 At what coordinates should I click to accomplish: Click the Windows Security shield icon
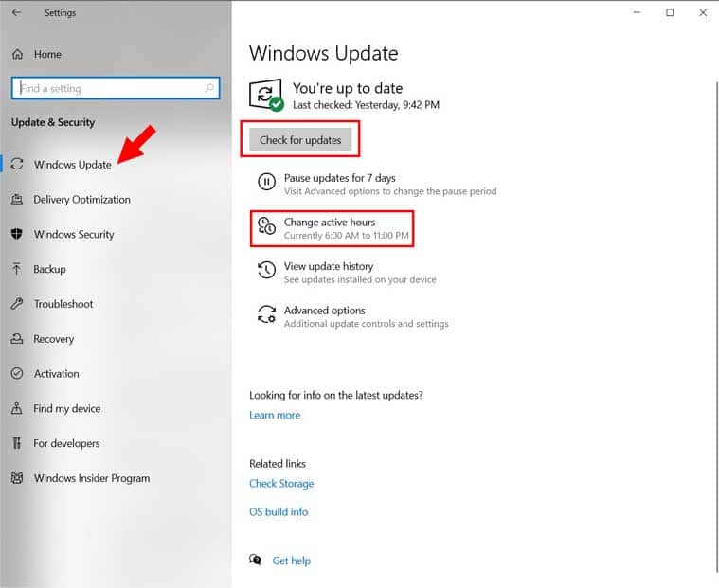pos(17,234)
